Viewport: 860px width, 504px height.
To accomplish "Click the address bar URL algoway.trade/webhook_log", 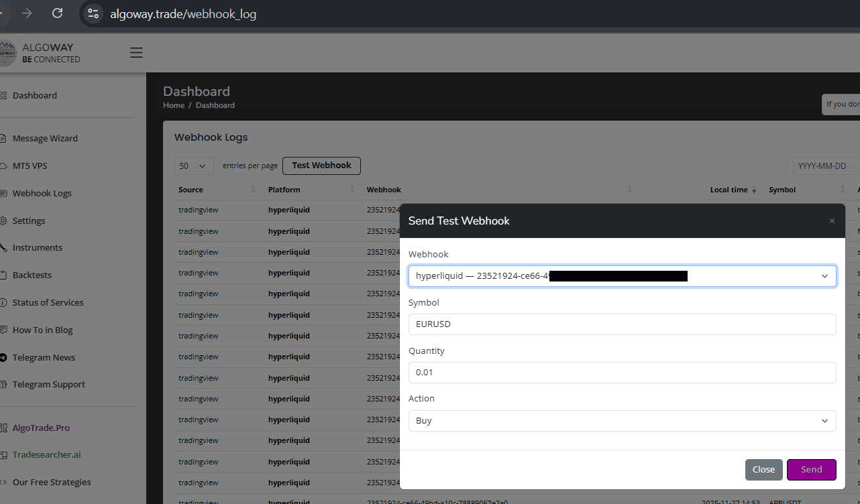I will click(183, 13).
